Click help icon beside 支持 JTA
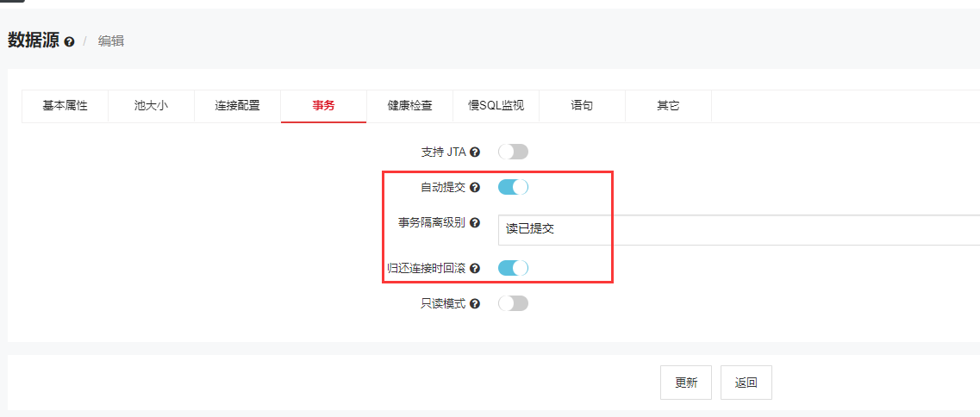This screenshot has width=980, height=417. pyautogui.click(x=475, y=152)
